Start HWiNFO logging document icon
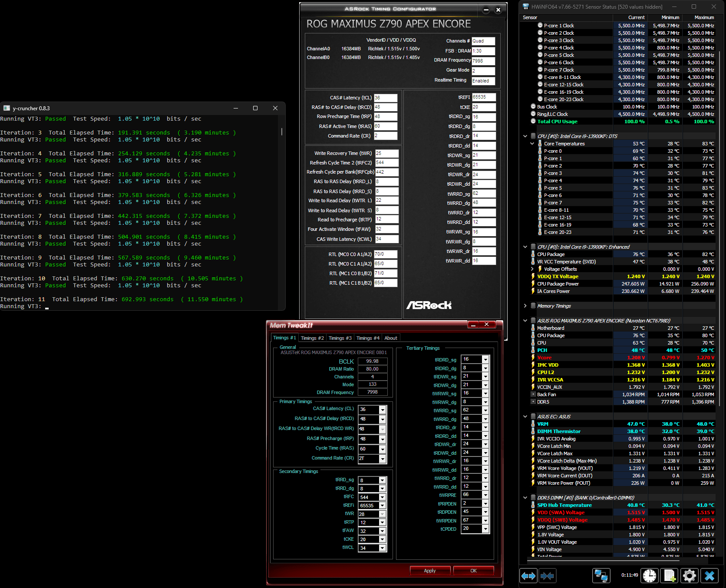 tap(669, 576)
